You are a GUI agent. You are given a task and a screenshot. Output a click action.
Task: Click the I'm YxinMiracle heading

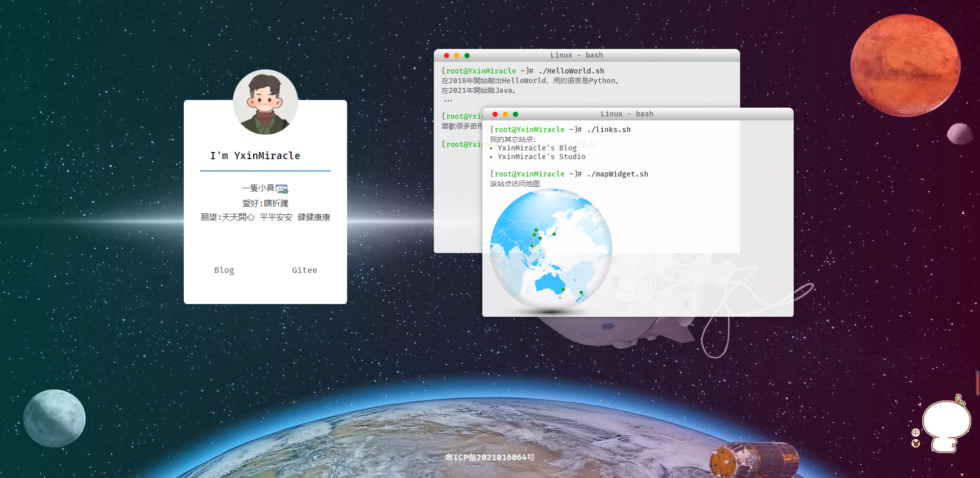255,156
